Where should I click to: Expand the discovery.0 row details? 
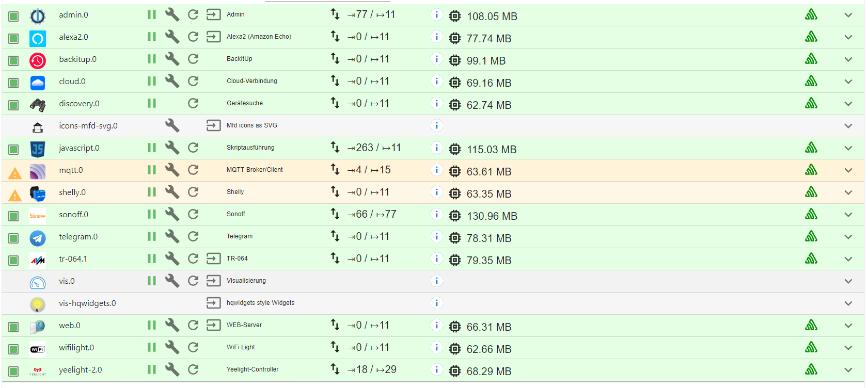pyautogui.click(x=848, y=104)
